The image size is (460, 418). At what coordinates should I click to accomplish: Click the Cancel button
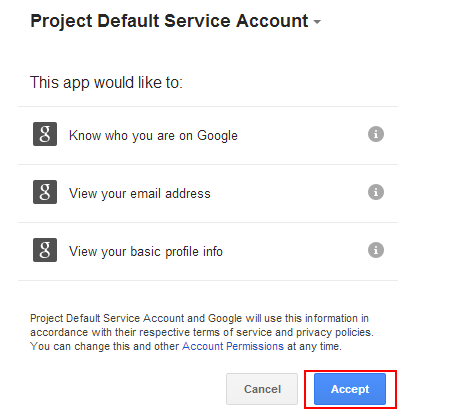point(262,389)
